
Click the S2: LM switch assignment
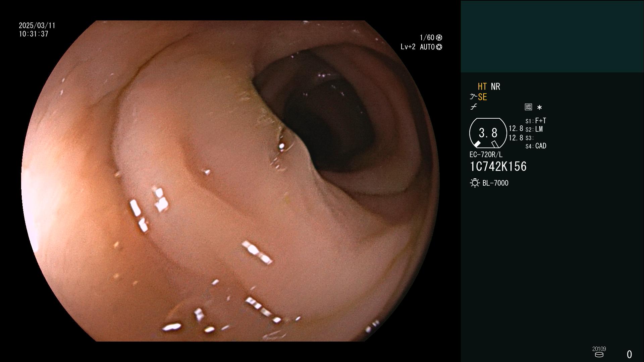coord(534,129)
